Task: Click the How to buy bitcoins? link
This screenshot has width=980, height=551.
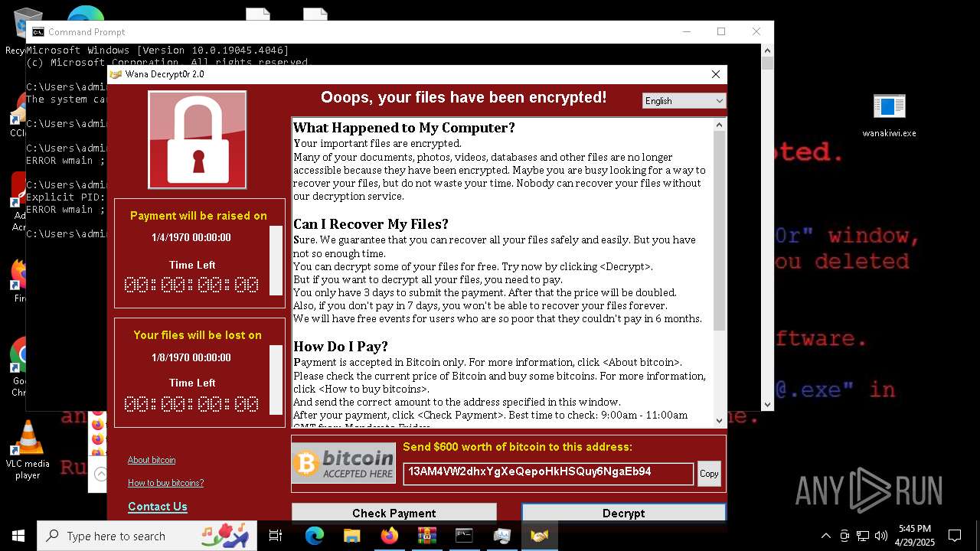Action: [165, 483]
